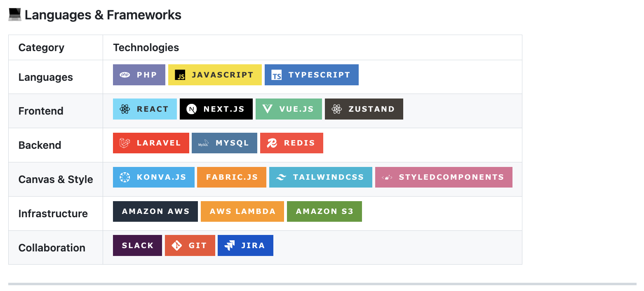Click the Konva.js circular logo icon
This screenshot has height=291, width=644.
tap(125, 177)
